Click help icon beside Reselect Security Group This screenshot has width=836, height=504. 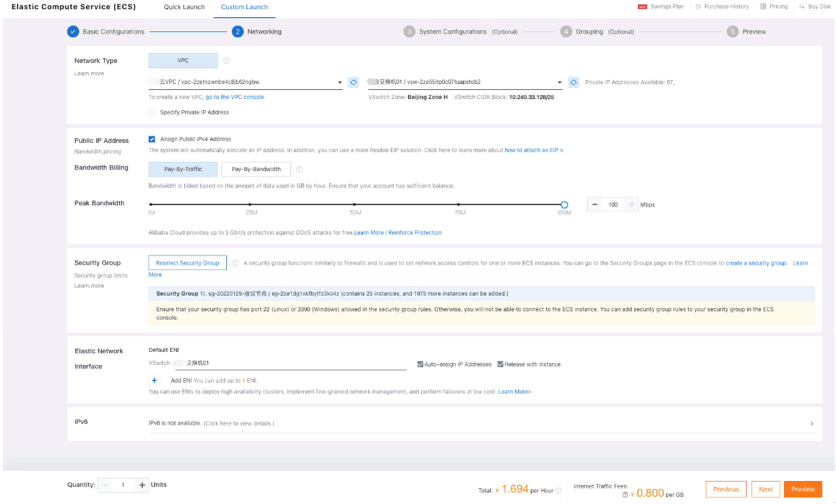pyautogui.click(x=235, y=263)
